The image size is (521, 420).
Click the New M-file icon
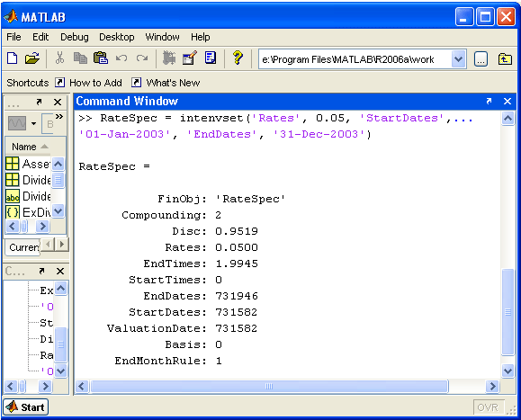pyautogui.click(x=13, y=58)
